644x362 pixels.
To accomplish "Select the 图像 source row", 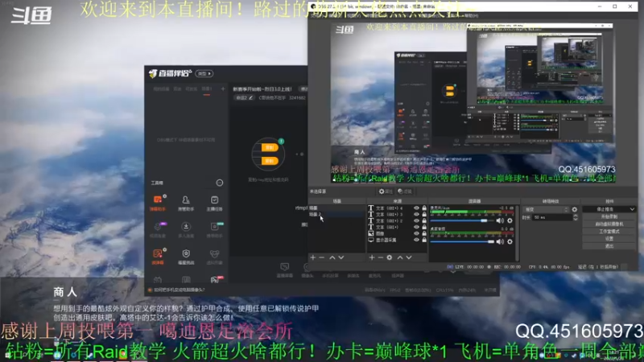I will click(397, 233).
